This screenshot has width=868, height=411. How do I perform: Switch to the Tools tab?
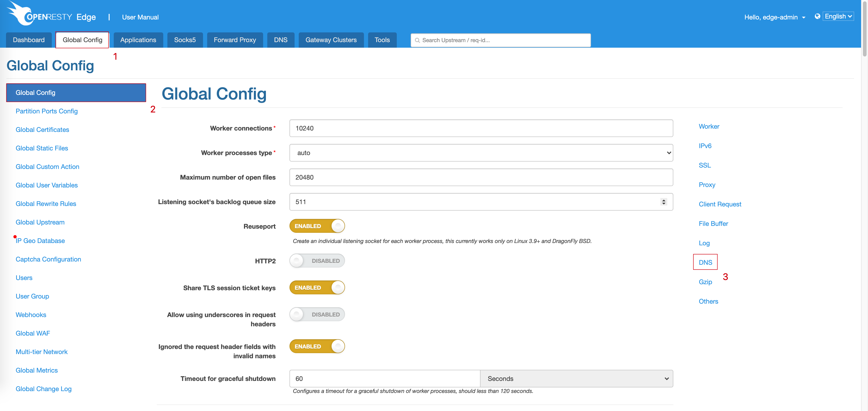tap(382, 40)
